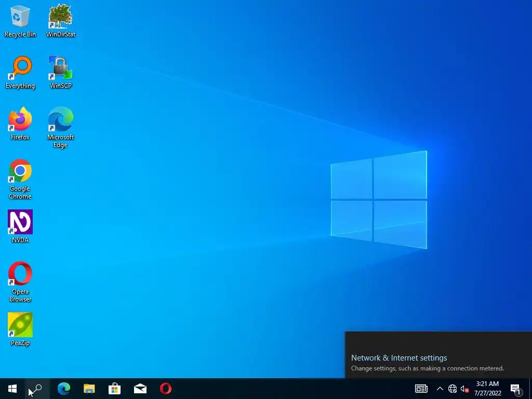
Task: Select the Recycle Bin desktop icon
Action: 20,21
